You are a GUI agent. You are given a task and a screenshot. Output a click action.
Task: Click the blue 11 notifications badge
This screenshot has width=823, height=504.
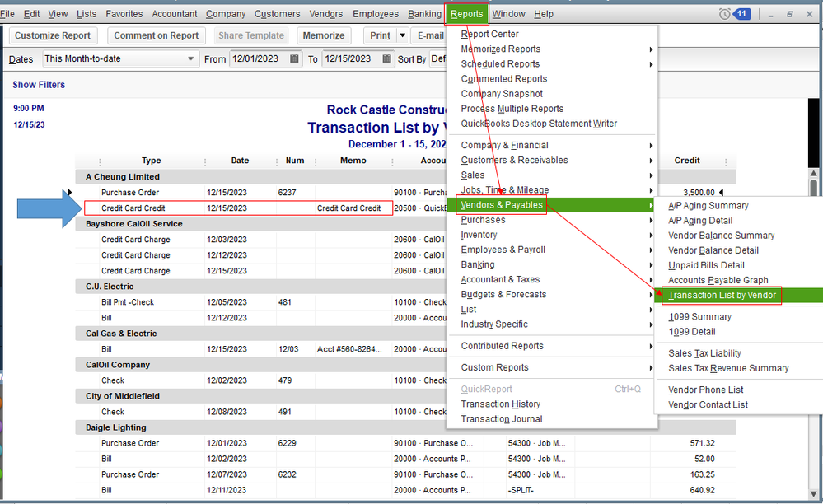click(741, 14)
